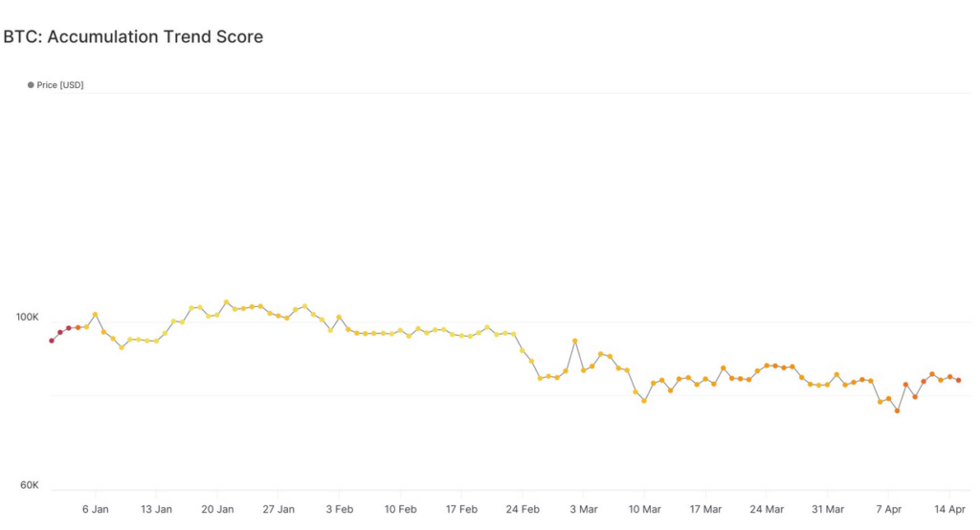Image resolution: width=980 pixels, height=530 pixels.
Task: Click the 17 Feb date label
Action: (x=461, y=509)
